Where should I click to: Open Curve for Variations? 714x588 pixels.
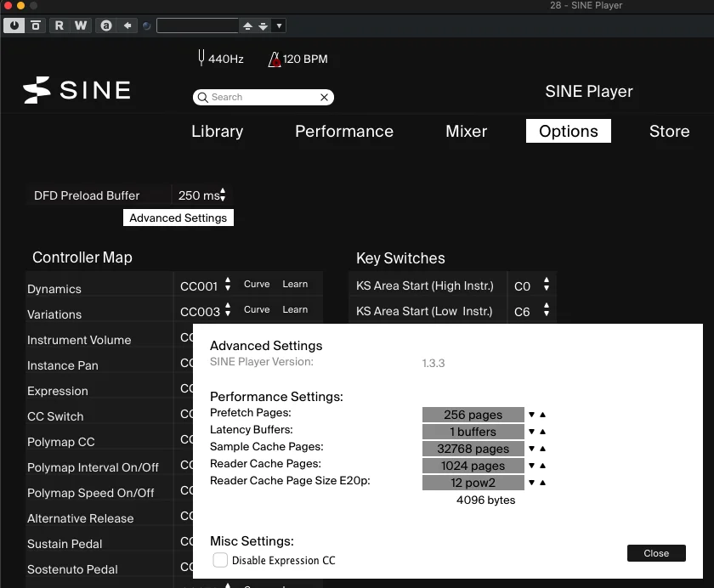coord(257,309)
